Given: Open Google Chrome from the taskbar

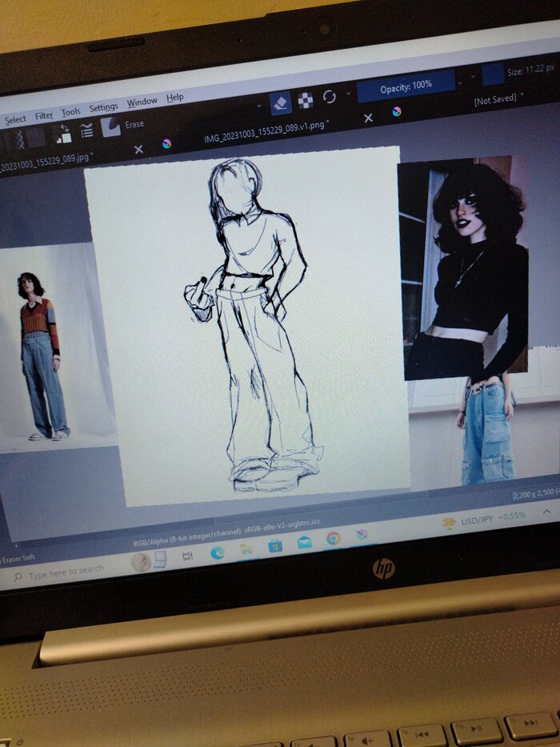Looking at the screenshot, I should [x=334, y=538].
